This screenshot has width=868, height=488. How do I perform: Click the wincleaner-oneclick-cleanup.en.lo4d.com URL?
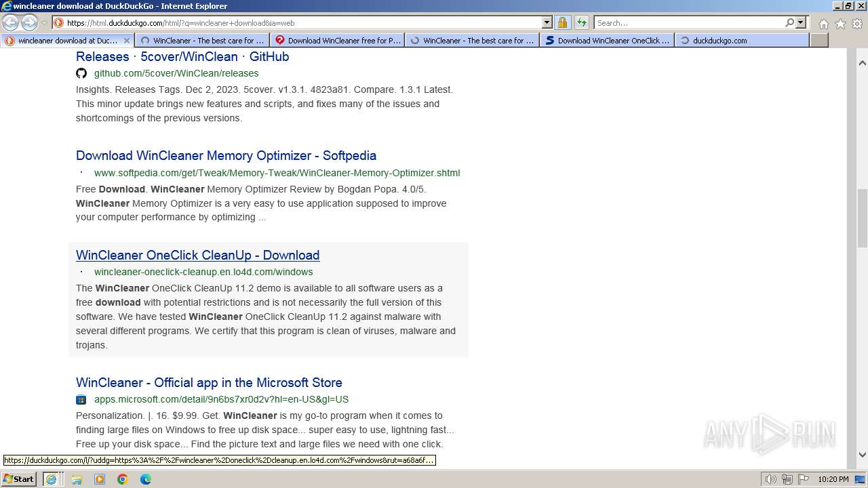coord(203,272)
